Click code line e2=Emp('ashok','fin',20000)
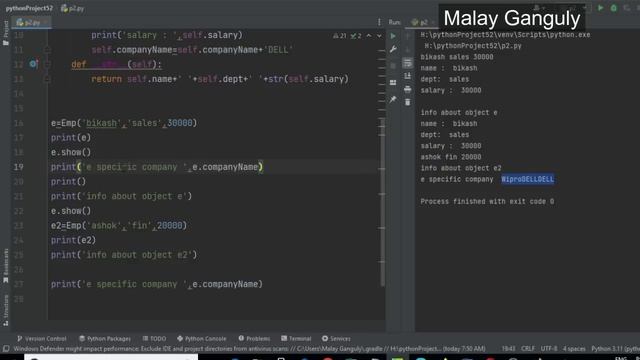 119,225
